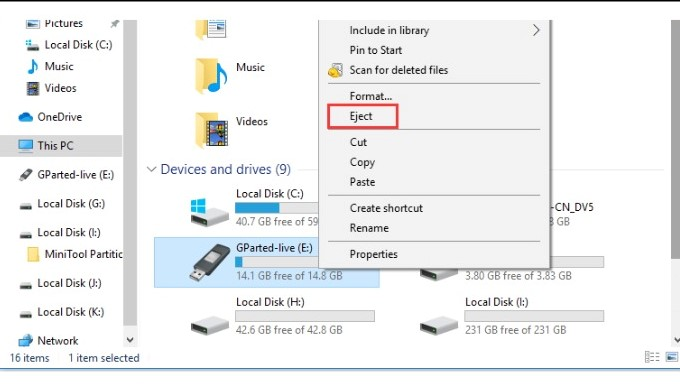680x386 pixels.
Task: Open the Videos folder icon in main pane
Action: pyautogui.click(x=211, y=130)
